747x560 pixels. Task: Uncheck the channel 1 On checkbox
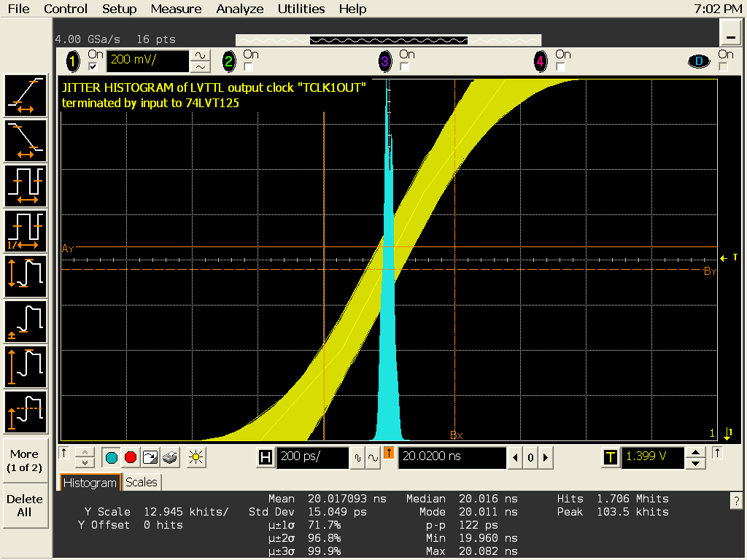[x=93, y=66]
